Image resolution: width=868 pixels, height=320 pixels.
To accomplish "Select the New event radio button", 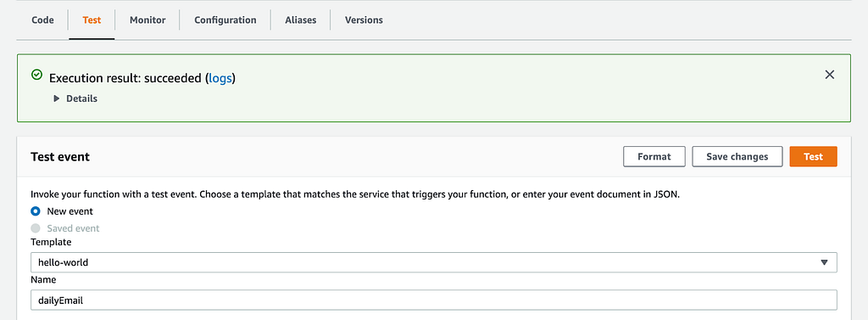I will [36, 211].
